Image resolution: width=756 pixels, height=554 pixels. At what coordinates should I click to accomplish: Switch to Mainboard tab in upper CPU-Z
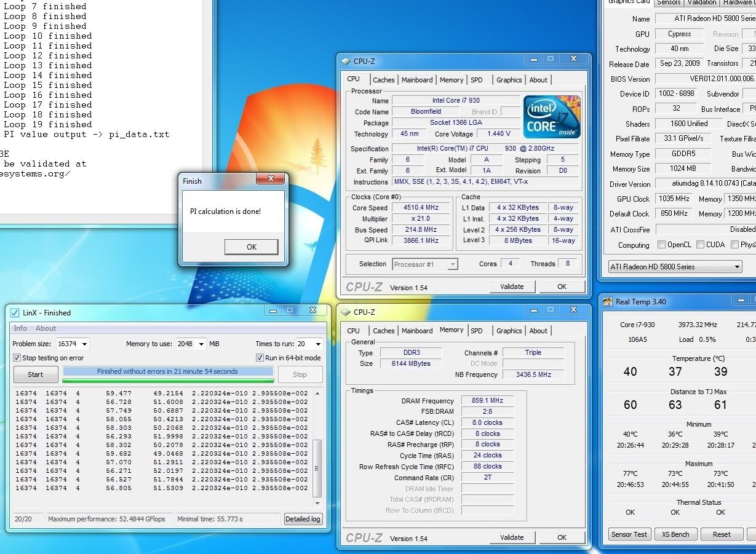pyautogui.click(x=416, y=80)
